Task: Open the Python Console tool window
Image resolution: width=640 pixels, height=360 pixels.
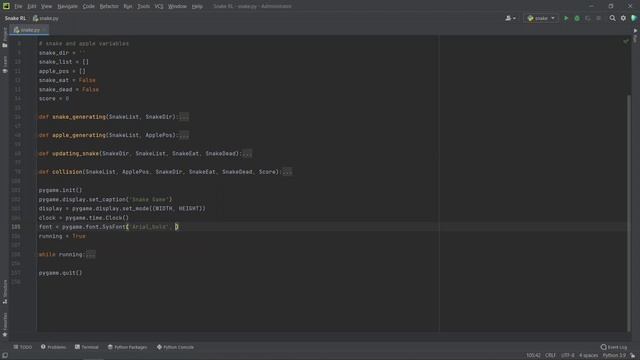Action: (176, 347)
